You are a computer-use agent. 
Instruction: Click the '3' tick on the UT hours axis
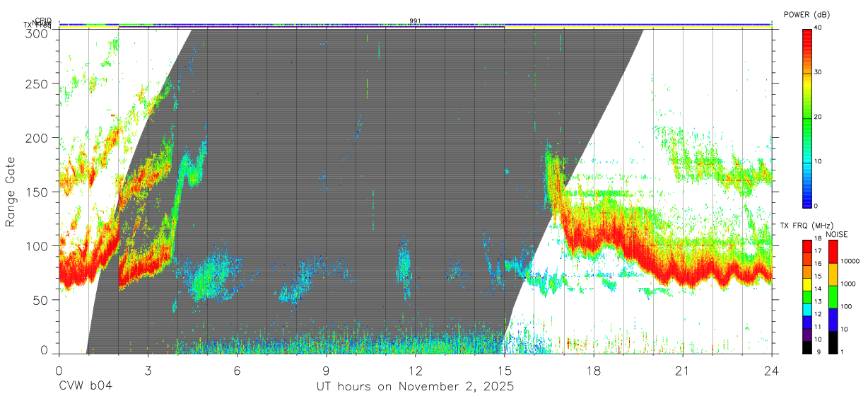(148, 370)
